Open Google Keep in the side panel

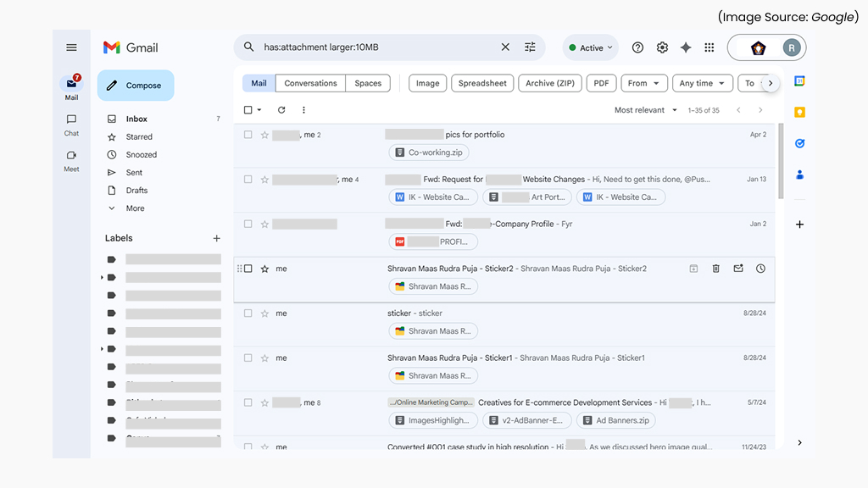pos(798,112)
